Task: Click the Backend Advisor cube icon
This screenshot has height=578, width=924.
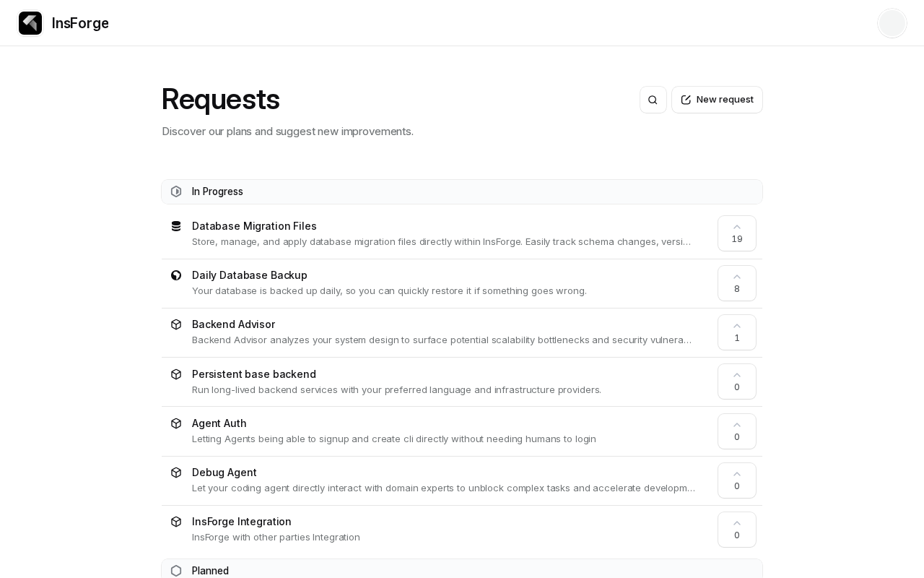Action: (176, 324)
